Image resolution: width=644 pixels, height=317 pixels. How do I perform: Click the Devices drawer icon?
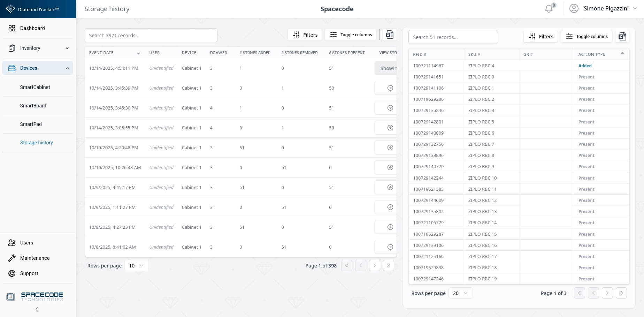tap(11, 68)
